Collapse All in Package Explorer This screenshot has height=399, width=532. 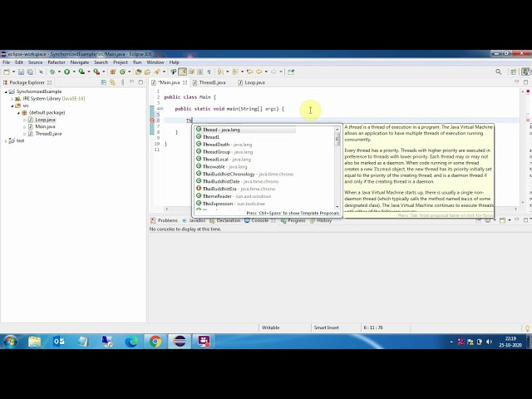coord(104,82)
